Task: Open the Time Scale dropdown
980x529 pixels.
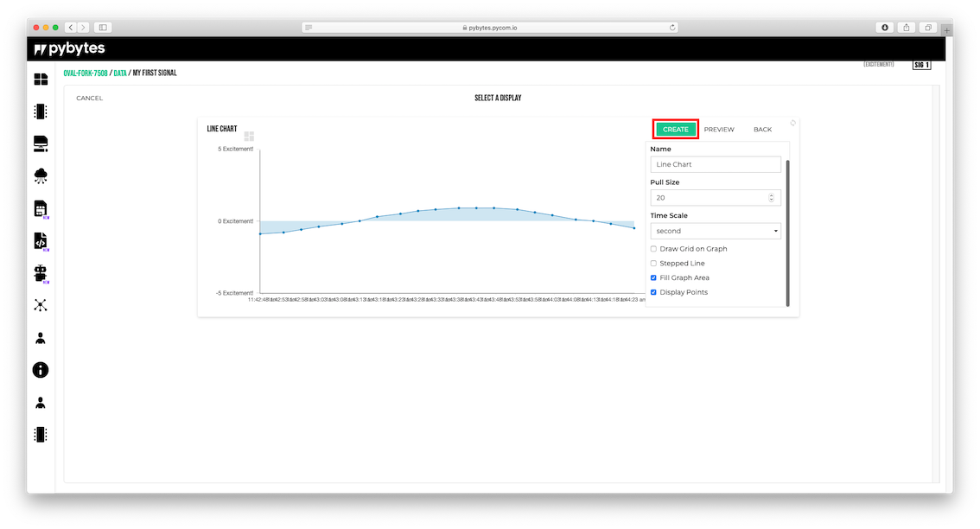Action: (715, 231)
